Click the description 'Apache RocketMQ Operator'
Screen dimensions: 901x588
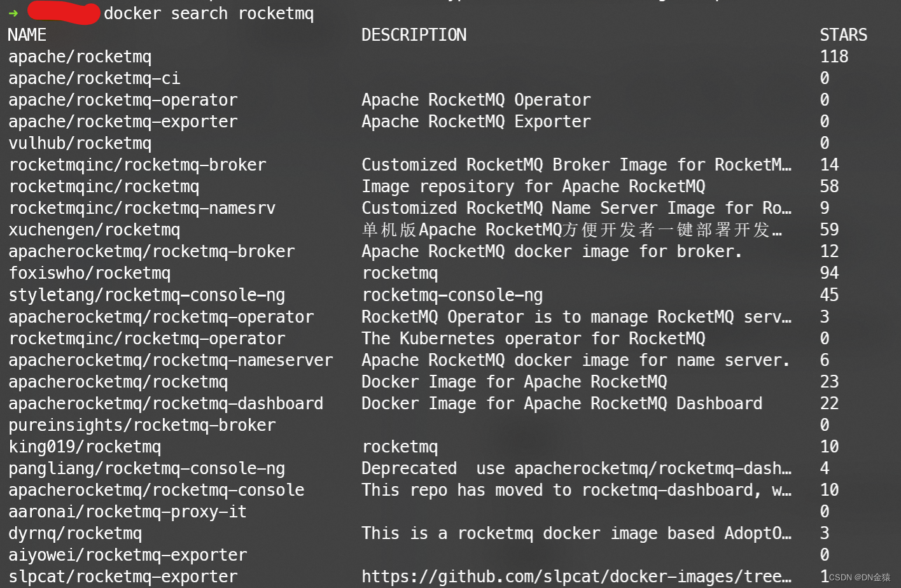coord(476,100)
